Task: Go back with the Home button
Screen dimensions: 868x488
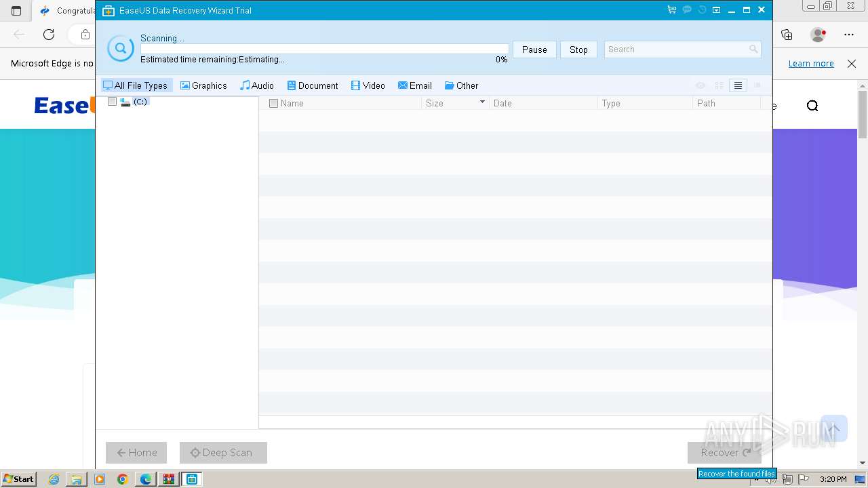Action: click(x=136, y=453)
